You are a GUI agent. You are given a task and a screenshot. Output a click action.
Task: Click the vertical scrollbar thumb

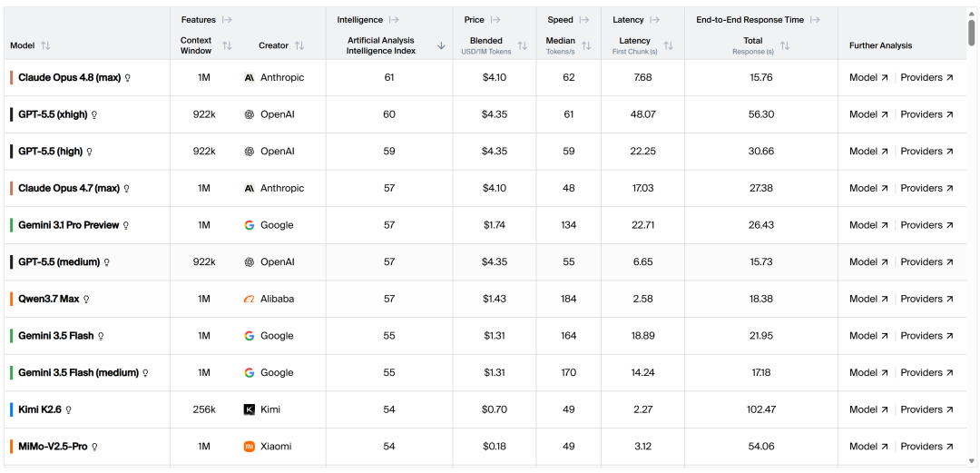click(x=972, y=33)
